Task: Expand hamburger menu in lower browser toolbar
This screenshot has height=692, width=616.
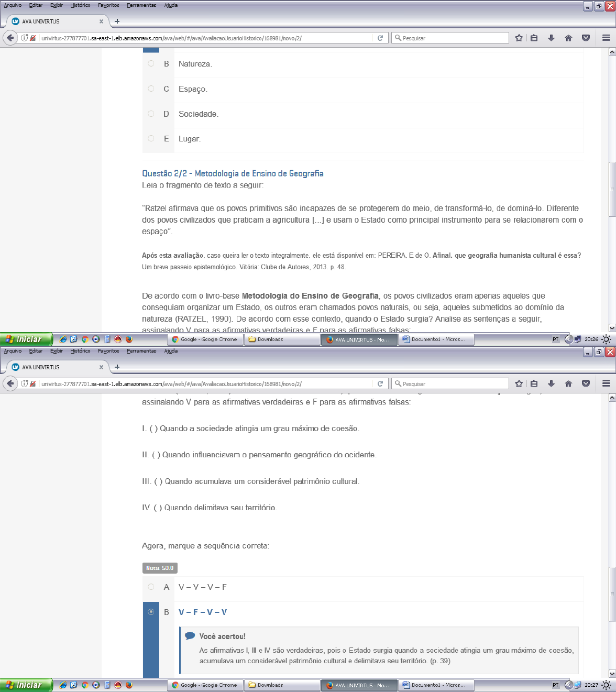Action: (x=606, y=383)
